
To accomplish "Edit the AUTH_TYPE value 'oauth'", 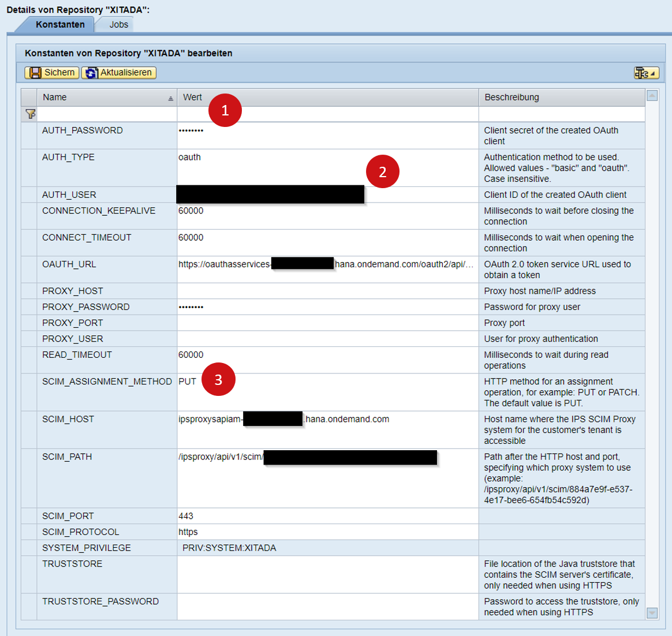I will pyautogui.click(x=328, y=168).
